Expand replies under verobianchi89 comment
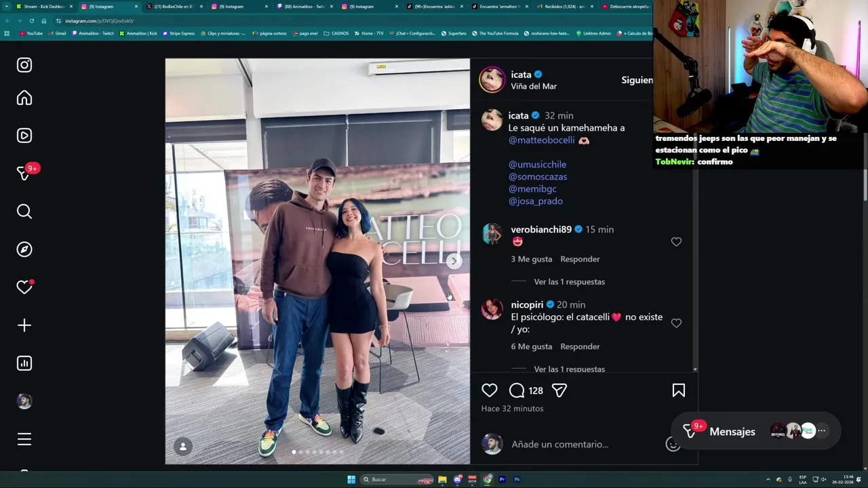Screen dimensions: 868x488 pos(569,282)
